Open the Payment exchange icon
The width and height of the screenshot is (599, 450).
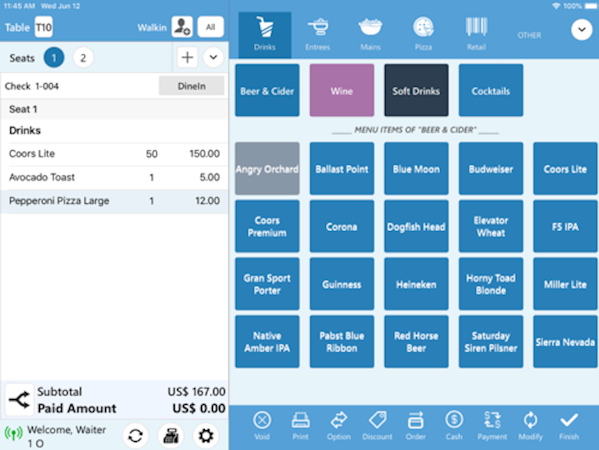492,420
